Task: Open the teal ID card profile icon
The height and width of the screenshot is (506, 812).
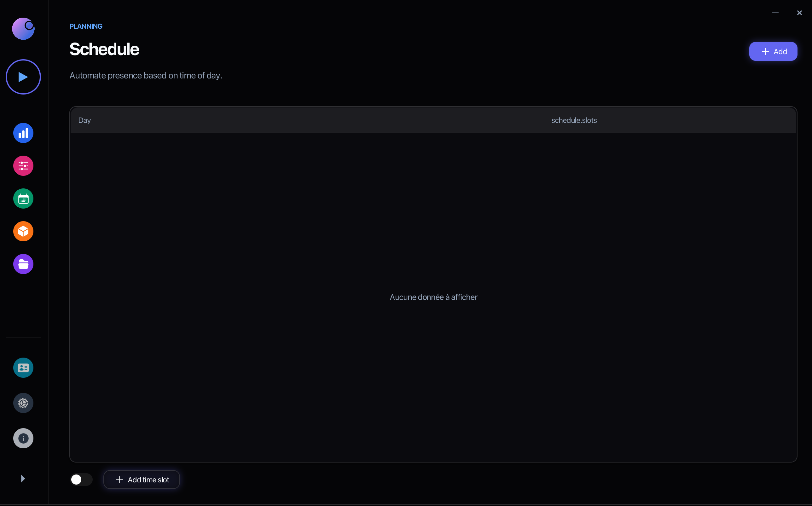Action: [x=23, y=368]
